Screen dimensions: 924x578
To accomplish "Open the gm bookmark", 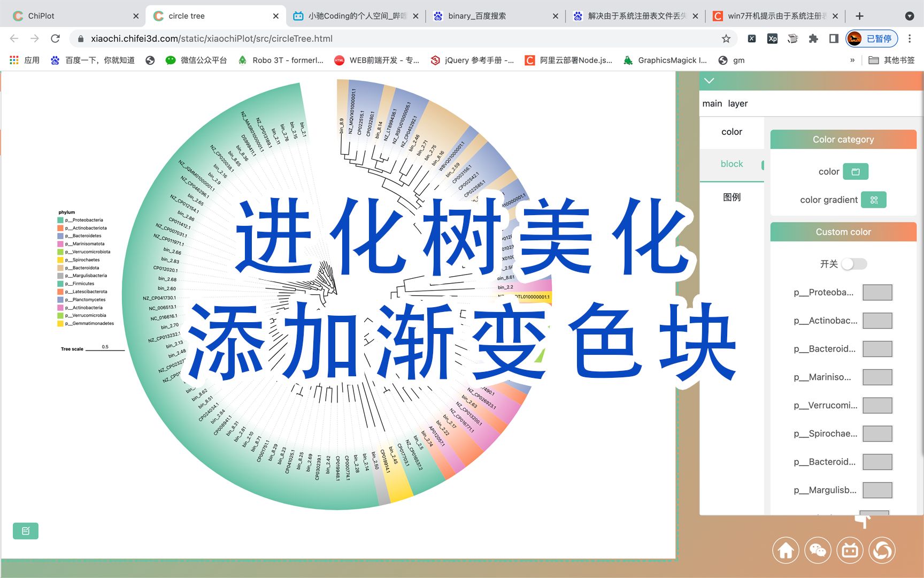I will 731,60.
